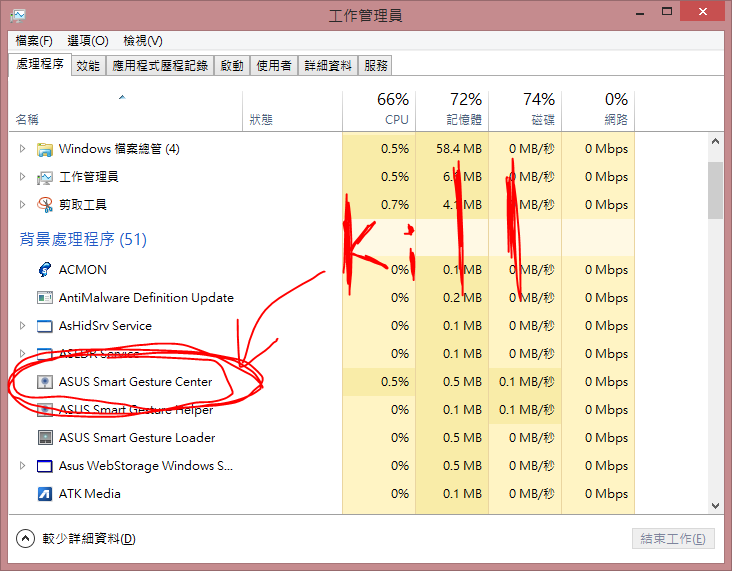Sort by the 0% 網路 column header
732x571 pixels.
(598, 111)
